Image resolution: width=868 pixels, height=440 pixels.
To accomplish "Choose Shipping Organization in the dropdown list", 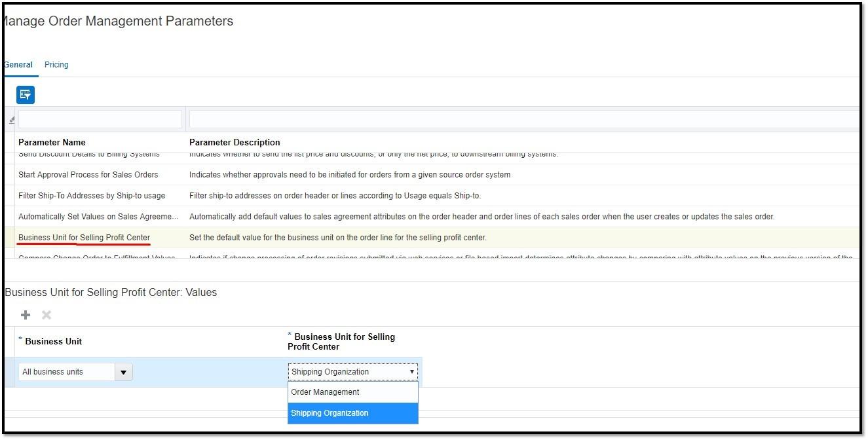I will click(330, 413).
